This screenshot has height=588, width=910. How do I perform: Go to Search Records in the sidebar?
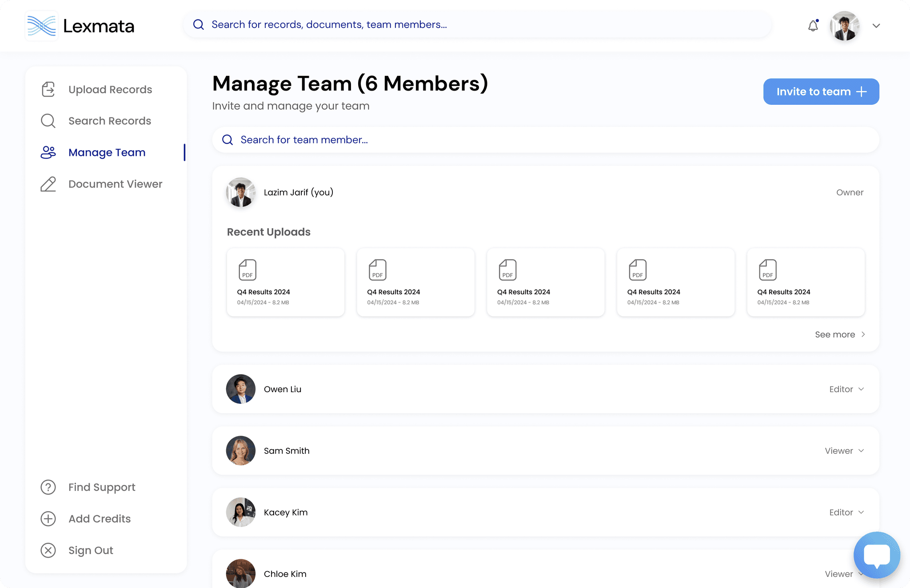109,121
